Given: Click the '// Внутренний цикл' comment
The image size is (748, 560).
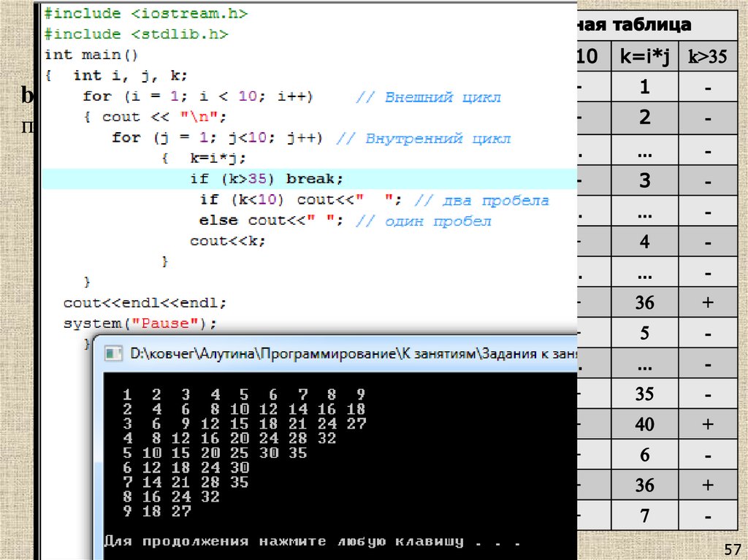Looking at the screenshot, I should pos(423,138).
